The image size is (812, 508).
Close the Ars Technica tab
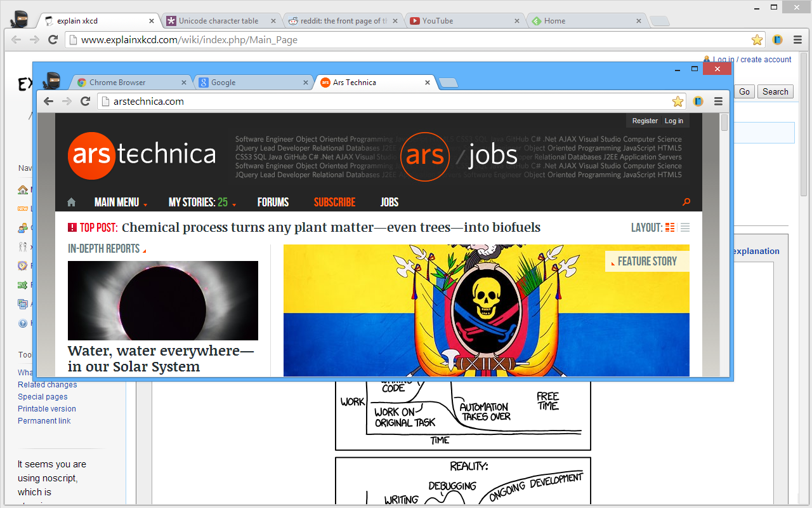[428, 83]
